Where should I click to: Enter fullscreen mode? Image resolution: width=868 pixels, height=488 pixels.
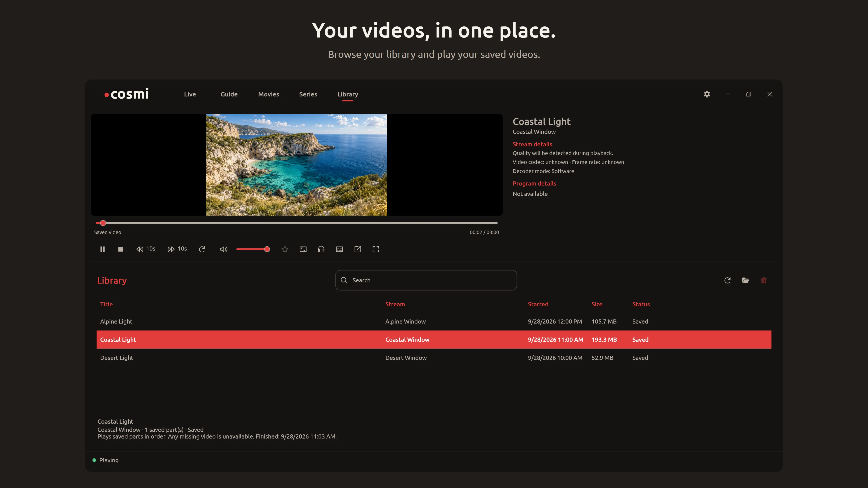376,249
